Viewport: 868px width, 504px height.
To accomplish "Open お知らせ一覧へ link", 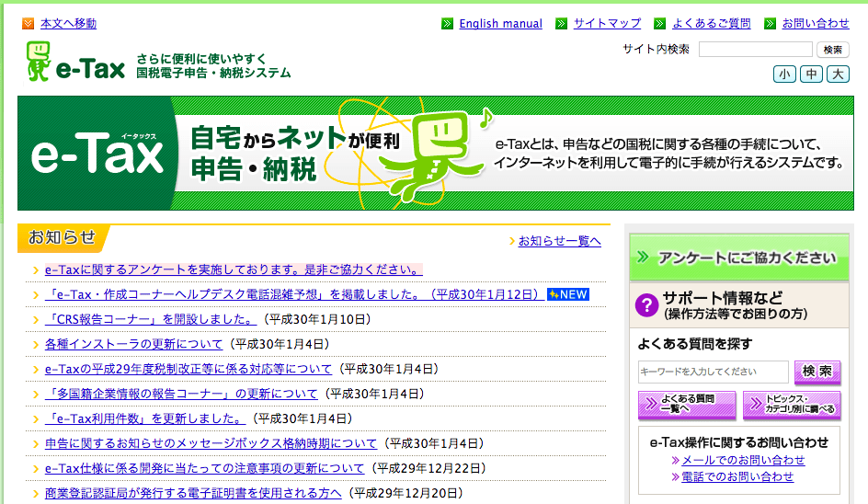I will (559, 241).
